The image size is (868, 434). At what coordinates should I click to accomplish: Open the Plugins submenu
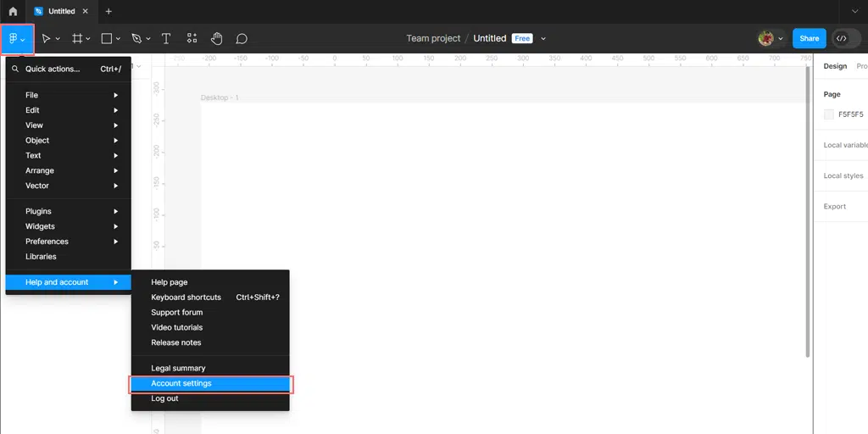pyautogui.click(x=69, y=211)
